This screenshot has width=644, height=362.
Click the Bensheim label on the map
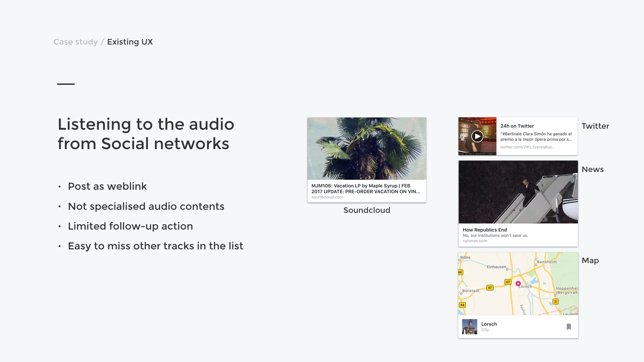(547, 262)
